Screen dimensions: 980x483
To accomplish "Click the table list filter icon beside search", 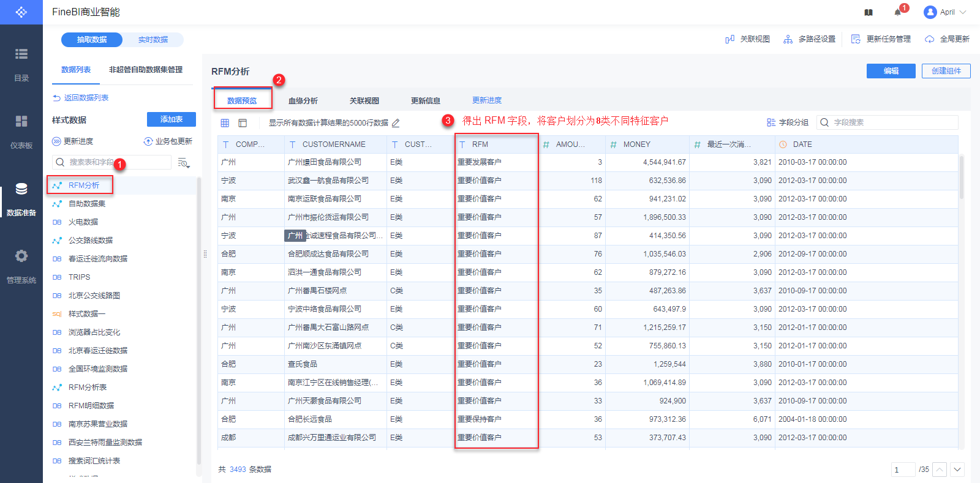I will (184, 162).
